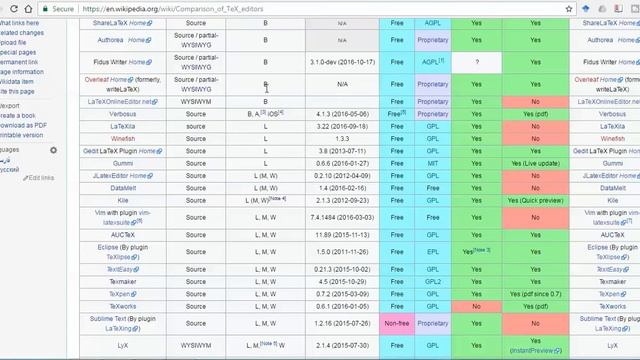Open the TeXpen link in first column
The width and height of the screenshot is (640, 360).
(123, 294)
